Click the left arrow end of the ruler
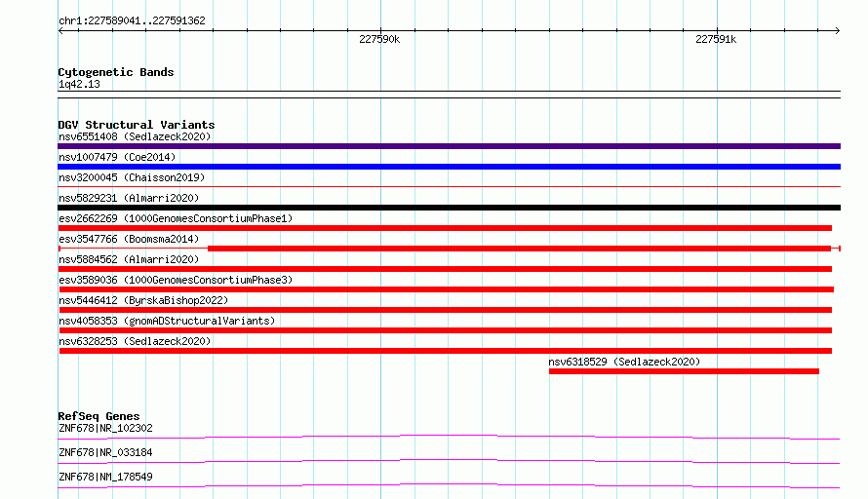Screen dimensions: 868x499 pyautogui.click(x=61, y=30)
